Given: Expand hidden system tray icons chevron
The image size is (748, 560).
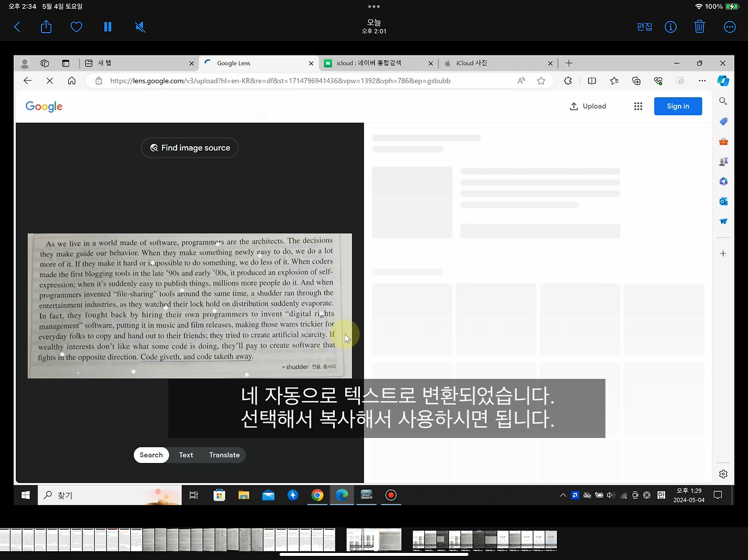Looking at the screenshot, I should pyautogui.click(x=563, y=495).
